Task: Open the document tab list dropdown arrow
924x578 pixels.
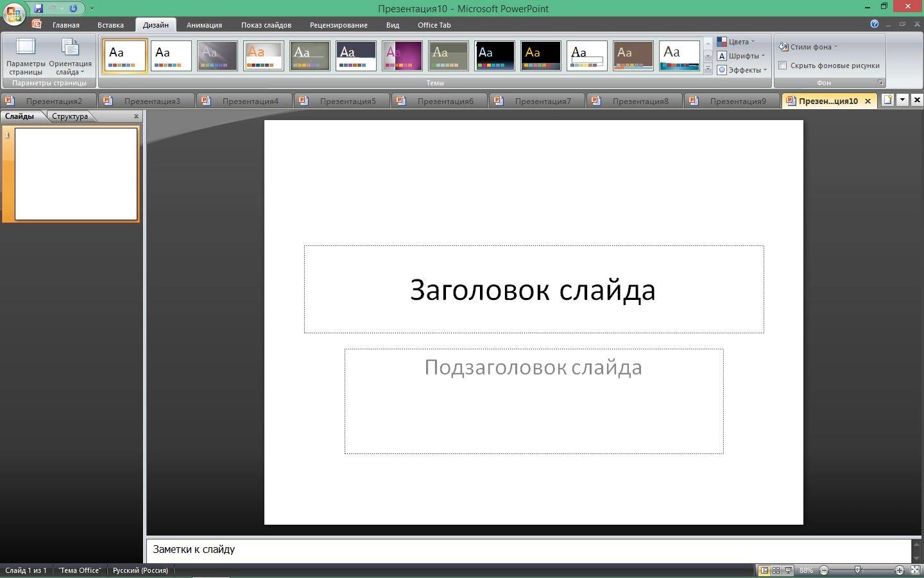Action: (x=902, y=100)
